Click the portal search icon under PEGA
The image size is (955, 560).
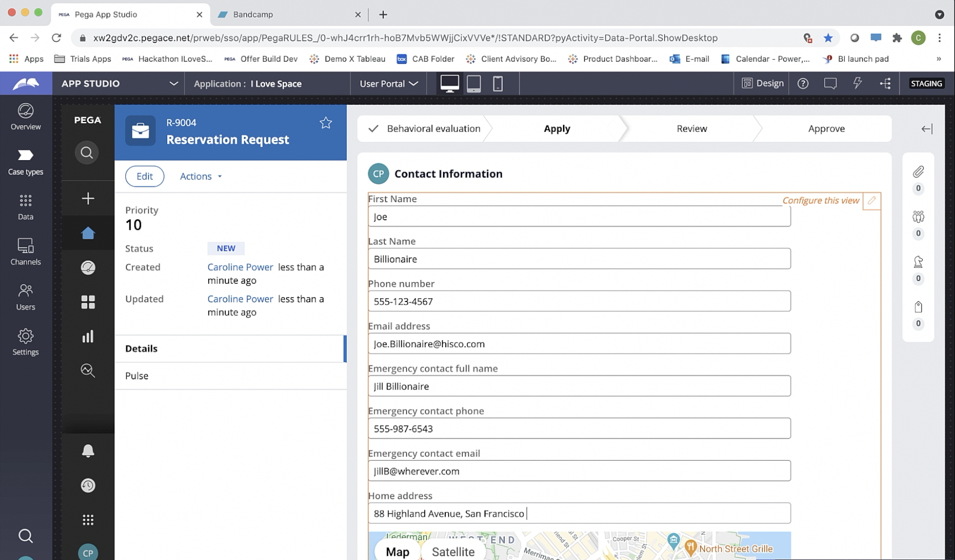coord(87,153)
